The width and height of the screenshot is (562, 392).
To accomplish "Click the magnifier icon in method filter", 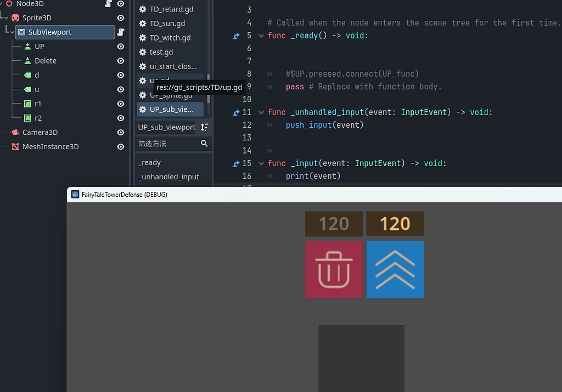I will coord(205,144).
